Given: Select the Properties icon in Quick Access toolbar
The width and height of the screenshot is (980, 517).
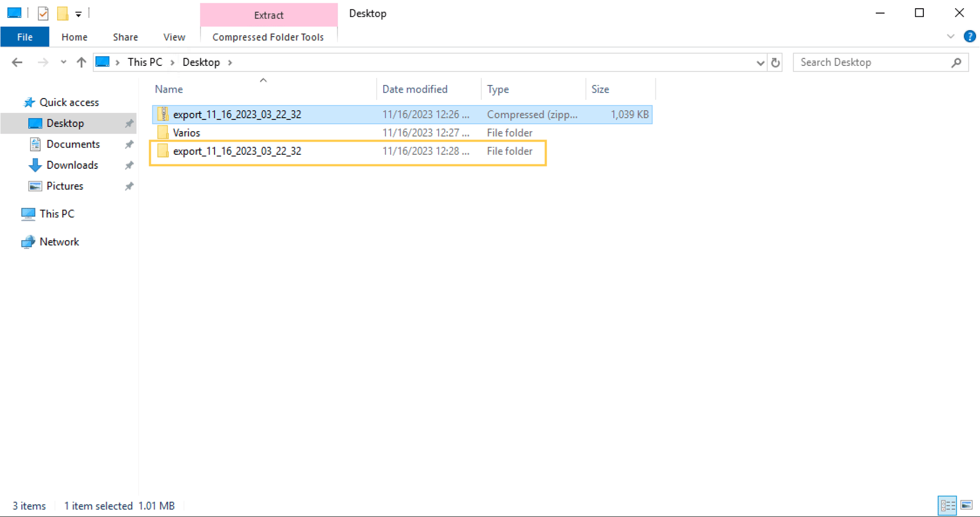Looking at the screenshot, I should (x=43, y=13).
